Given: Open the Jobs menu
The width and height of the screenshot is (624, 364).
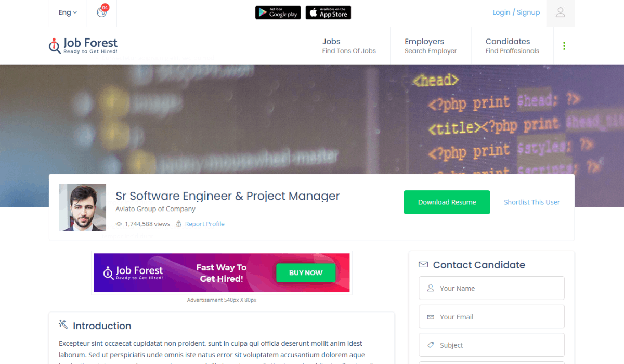Looking at the screenshot, I should 349,46.
